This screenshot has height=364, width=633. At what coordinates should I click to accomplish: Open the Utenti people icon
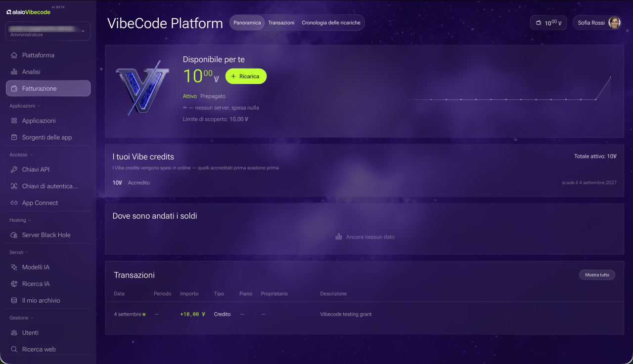[x=14, y=333]
